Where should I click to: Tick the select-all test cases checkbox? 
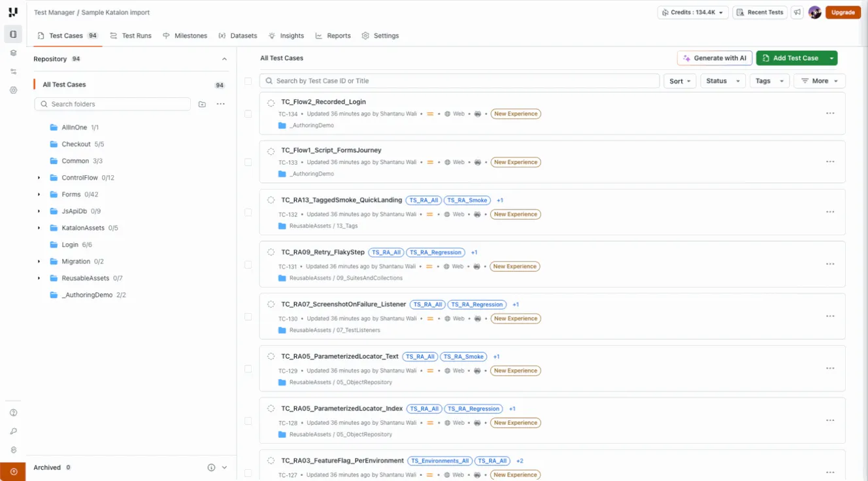248,82
